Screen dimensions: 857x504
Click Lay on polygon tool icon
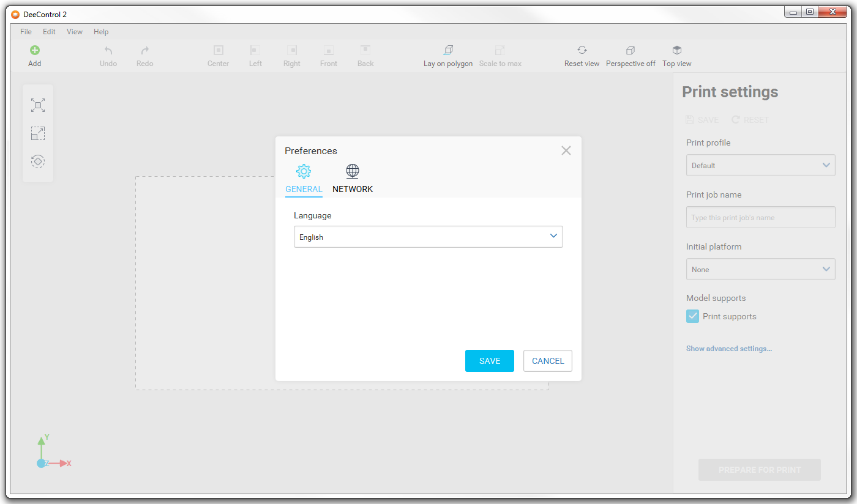448,50
